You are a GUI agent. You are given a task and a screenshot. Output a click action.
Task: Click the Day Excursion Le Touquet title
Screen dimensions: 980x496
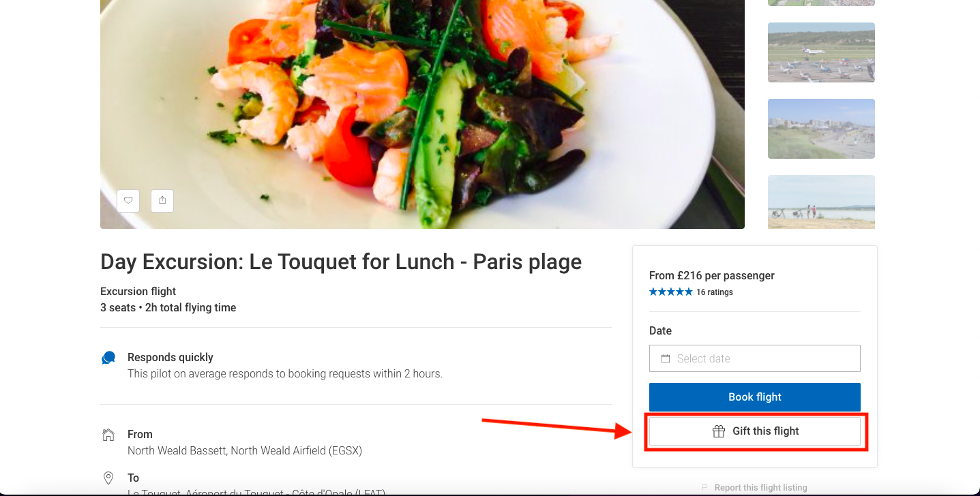point(341,262)
